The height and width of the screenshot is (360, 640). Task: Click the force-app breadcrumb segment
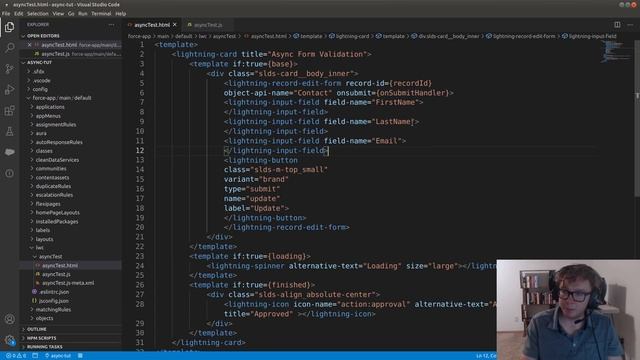[139, 36]
